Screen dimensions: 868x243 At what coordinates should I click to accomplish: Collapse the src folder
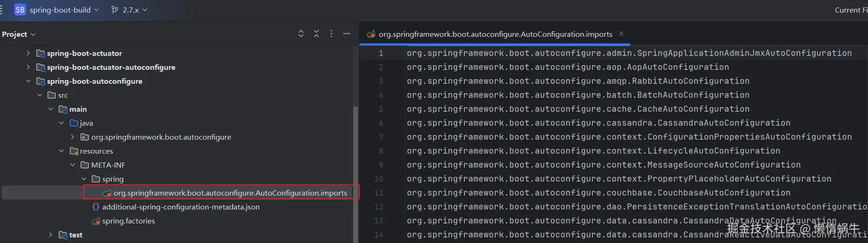tap(40, 95)
